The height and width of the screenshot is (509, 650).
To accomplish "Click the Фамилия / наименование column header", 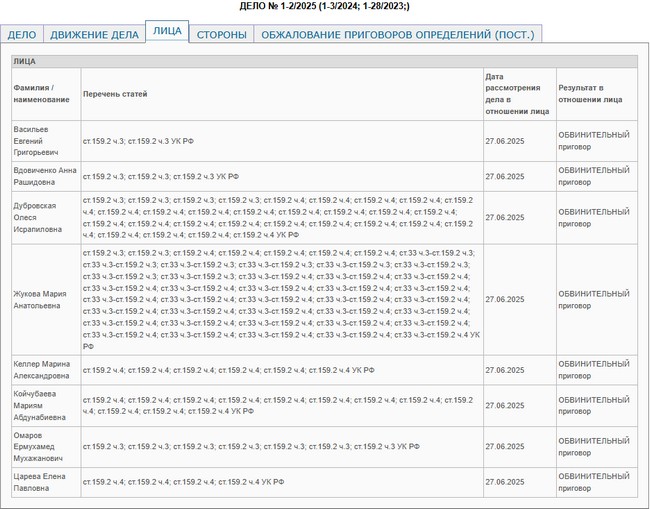I will 41,94.
